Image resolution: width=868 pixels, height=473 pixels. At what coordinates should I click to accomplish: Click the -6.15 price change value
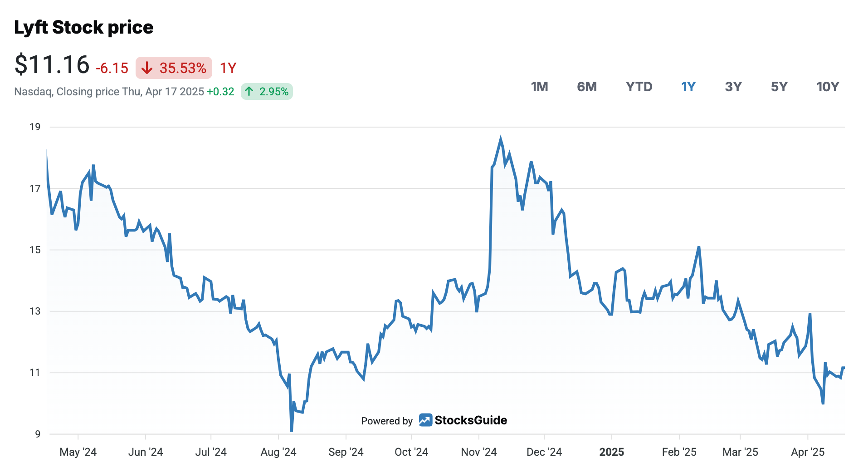[112, 68]
